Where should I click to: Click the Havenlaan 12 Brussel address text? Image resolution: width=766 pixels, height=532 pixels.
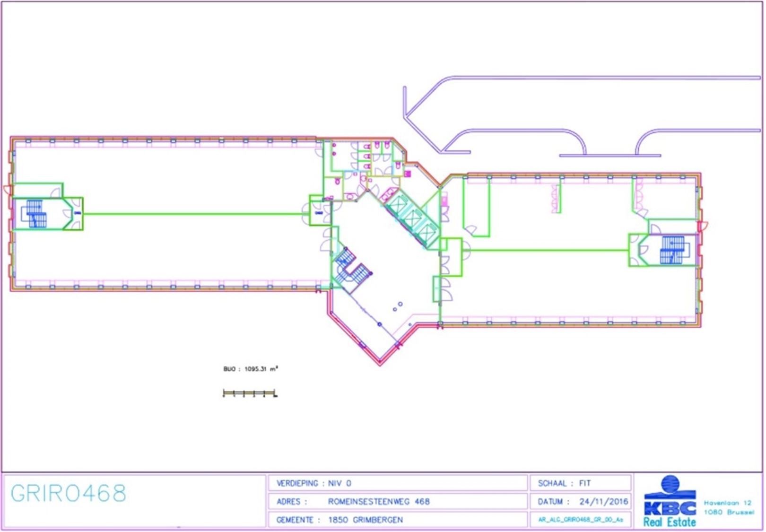coord(728,507)
